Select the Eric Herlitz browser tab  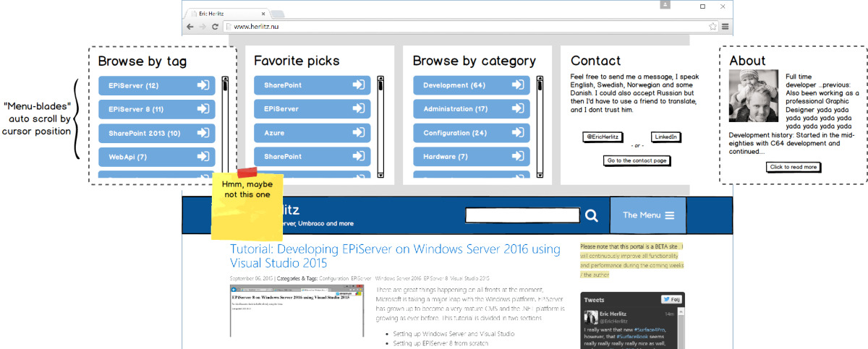pyautogui.click(x=224, y=13)
